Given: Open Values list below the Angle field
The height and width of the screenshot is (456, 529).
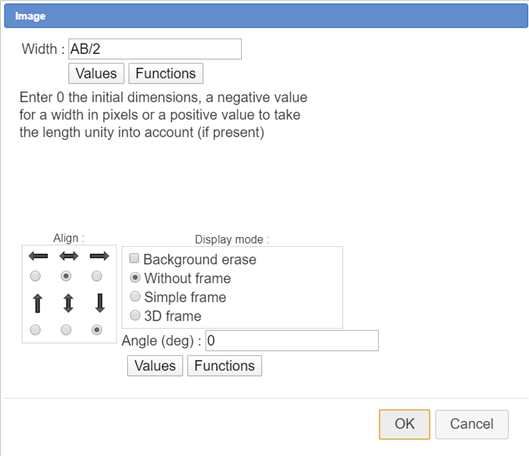Looking at the screenshot, I should tap(155, 366).
